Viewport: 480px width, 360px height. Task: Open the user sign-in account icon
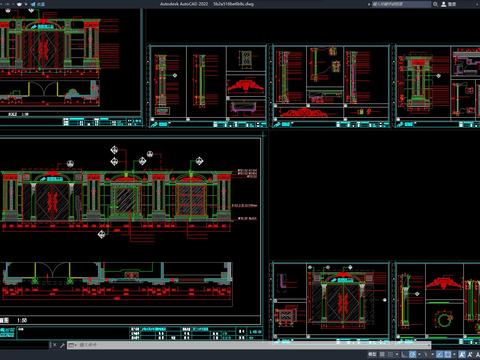click(x=444, y=4)
